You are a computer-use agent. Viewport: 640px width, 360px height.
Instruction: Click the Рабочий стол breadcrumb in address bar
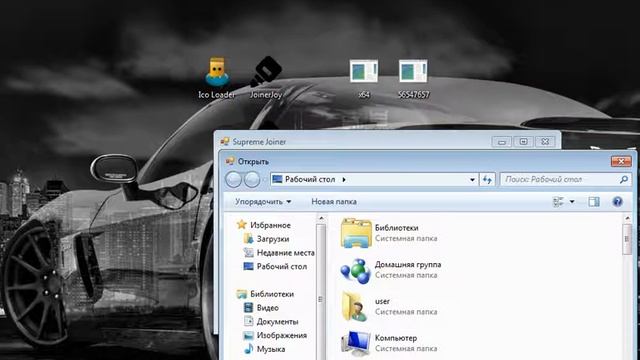[310, 179]
